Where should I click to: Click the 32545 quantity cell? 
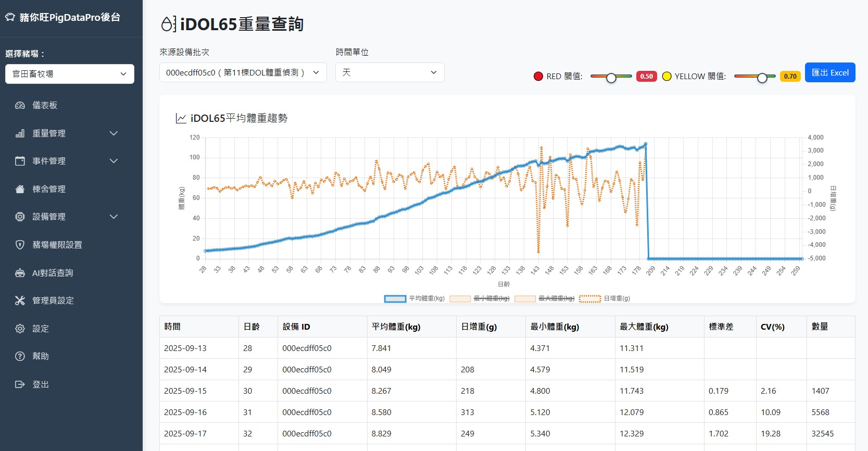click(x=831, y=433)
